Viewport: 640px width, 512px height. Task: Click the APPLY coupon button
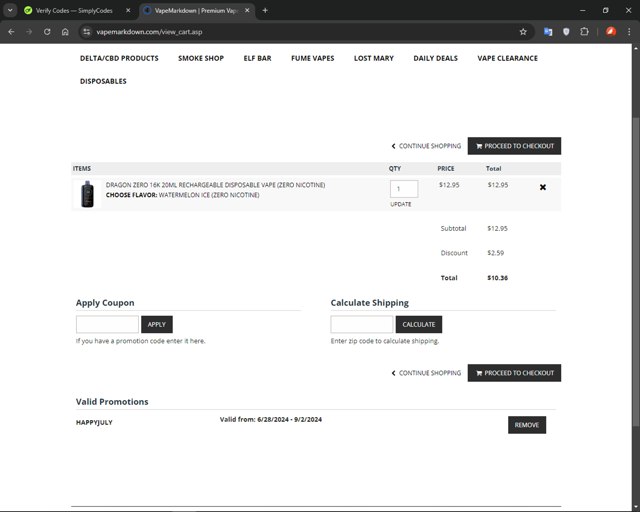(x=157, y=324)
